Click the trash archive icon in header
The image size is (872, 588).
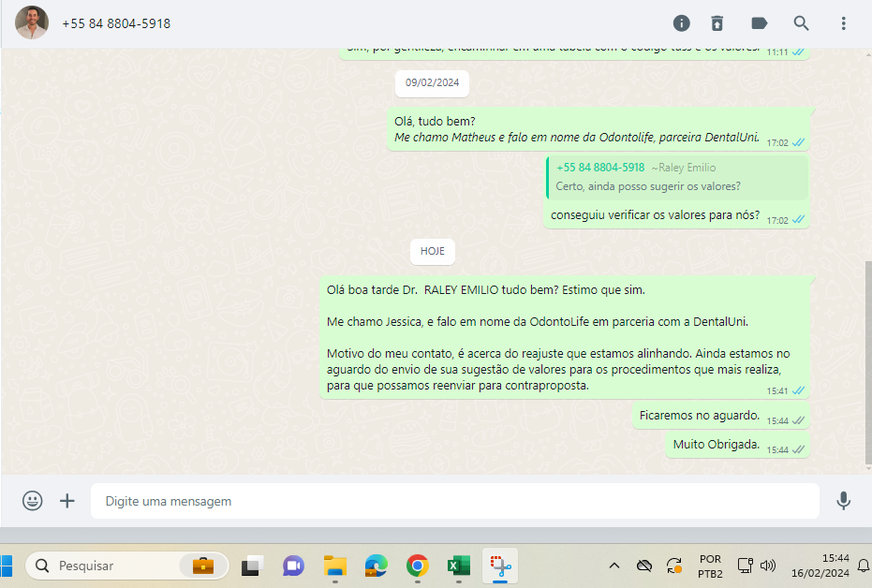point(717,23)
